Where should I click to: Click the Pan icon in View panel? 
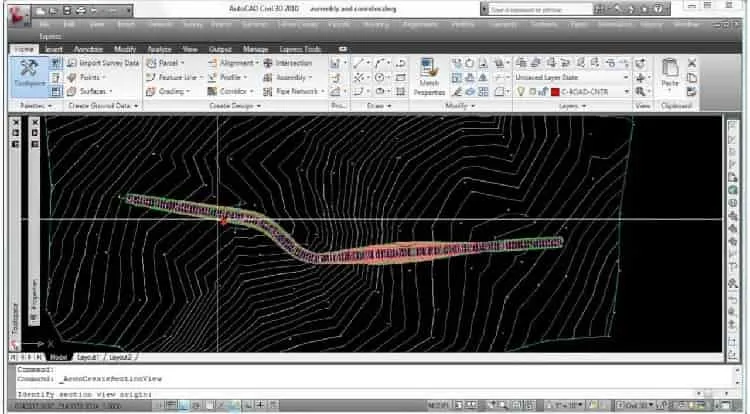tap(640, 77)
